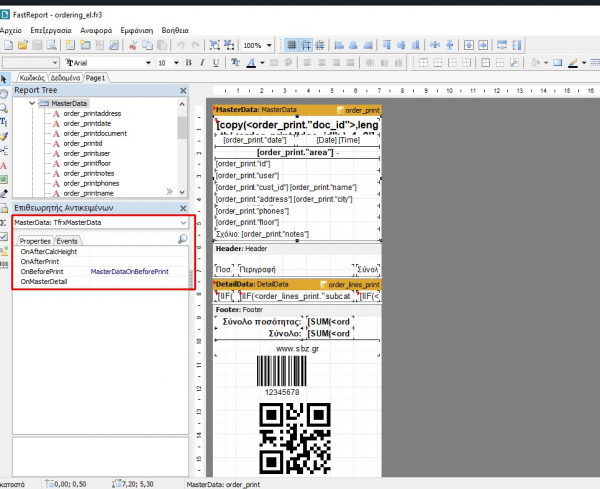Open the Δεδομένα tab
The height and width of the screenshot is (489, 600).
pyautogui.click(x=65, y=77)
